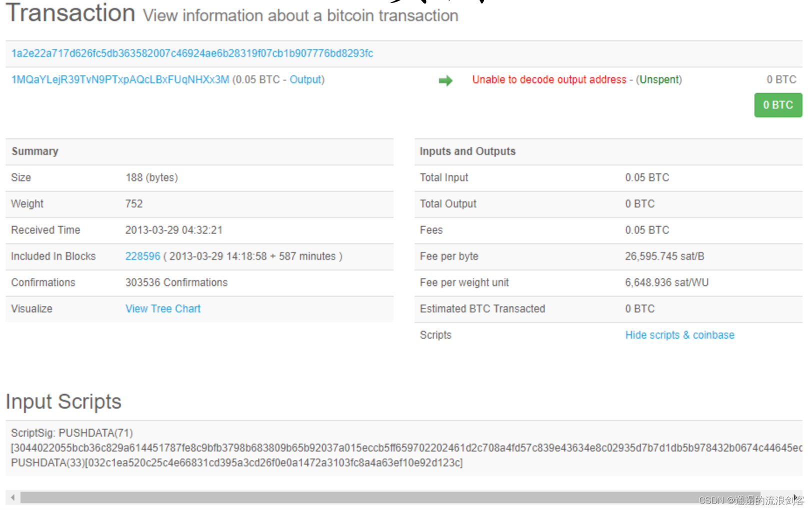Follow the blue Output link beside 0.05 BTC

(305, 79)
